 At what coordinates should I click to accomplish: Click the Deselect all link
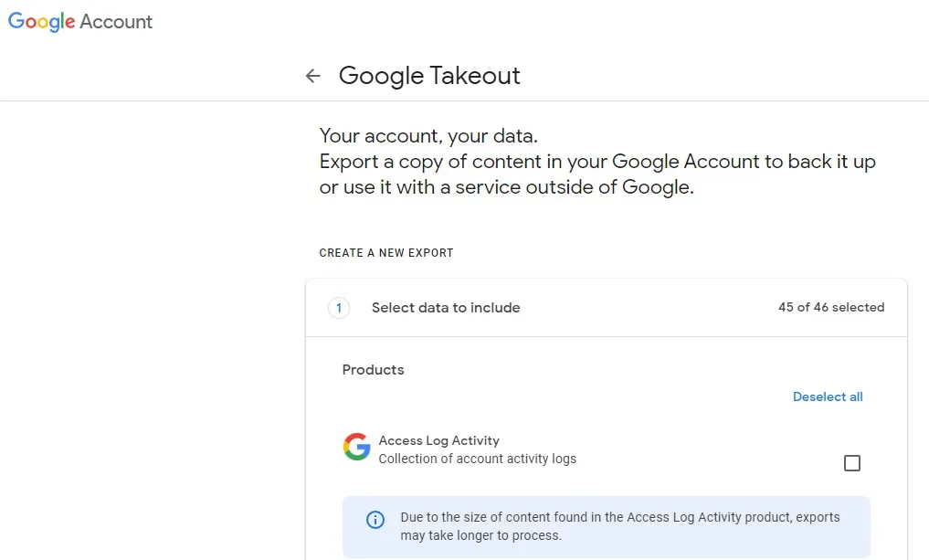(828, 397)
